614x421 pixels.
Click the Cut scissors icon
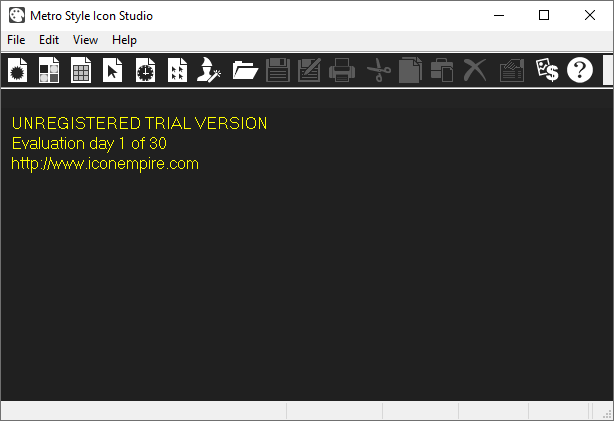(379, 70)
